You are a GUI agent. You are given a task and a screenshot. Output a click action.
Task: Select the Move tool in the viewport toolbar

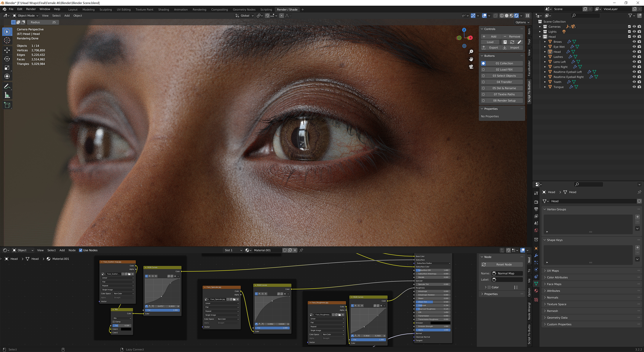[x=7, y=50]
